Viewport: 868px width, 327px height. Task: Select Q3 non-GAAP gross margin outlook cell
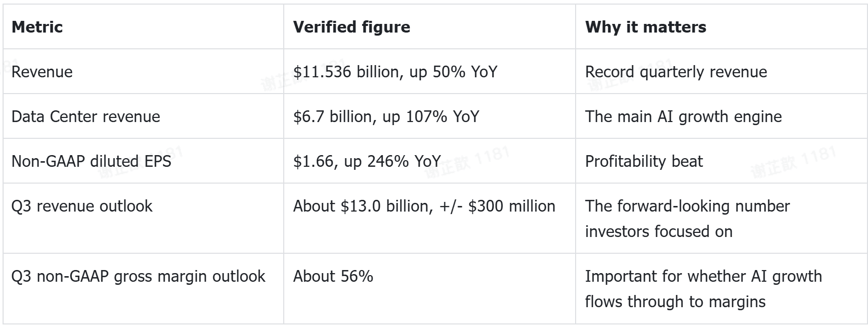point(138,276)
